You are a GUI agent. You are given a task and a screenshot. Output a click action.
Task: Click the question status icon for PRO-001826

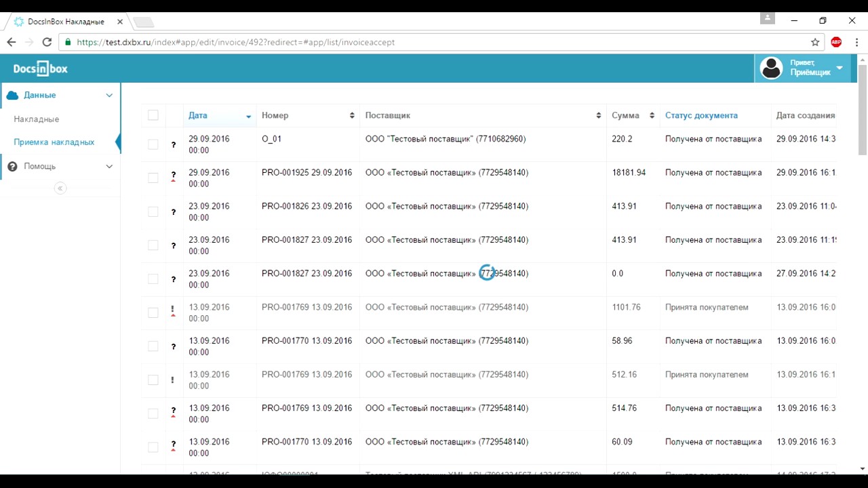174,212
